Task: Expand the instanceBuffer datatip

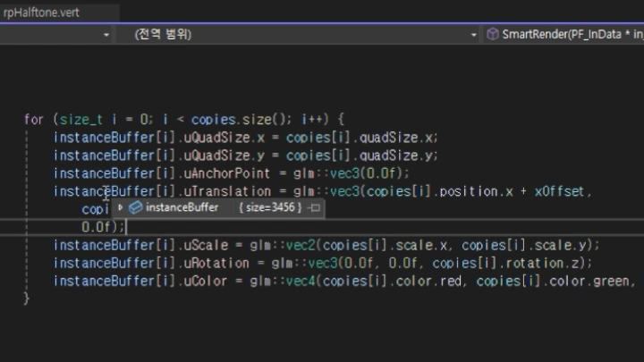Action: click(120, 207)
